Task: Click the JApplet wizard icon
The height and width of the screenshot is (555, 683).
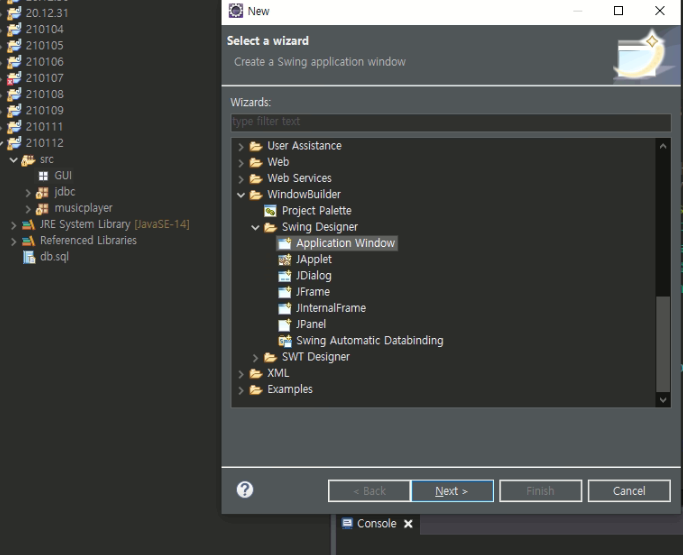Action: point(284,260)
